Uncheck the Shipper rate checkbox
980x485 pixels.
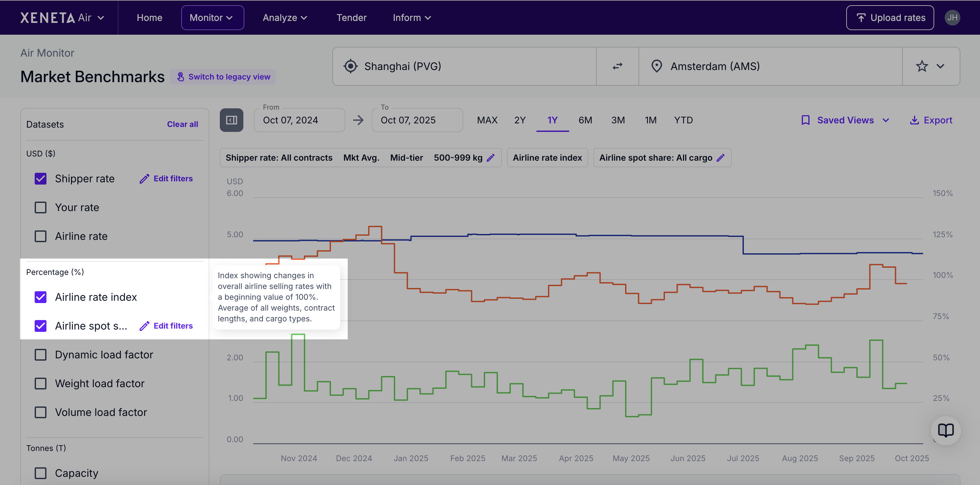pos(41,179)
